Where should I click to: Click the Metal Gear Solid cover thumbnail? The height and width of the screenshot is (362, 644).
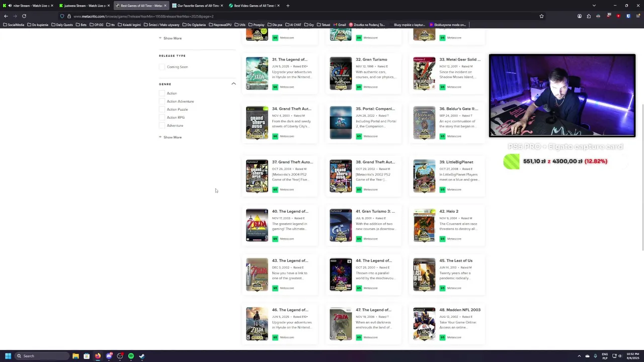pyautogui.click(x=424, y=73)
